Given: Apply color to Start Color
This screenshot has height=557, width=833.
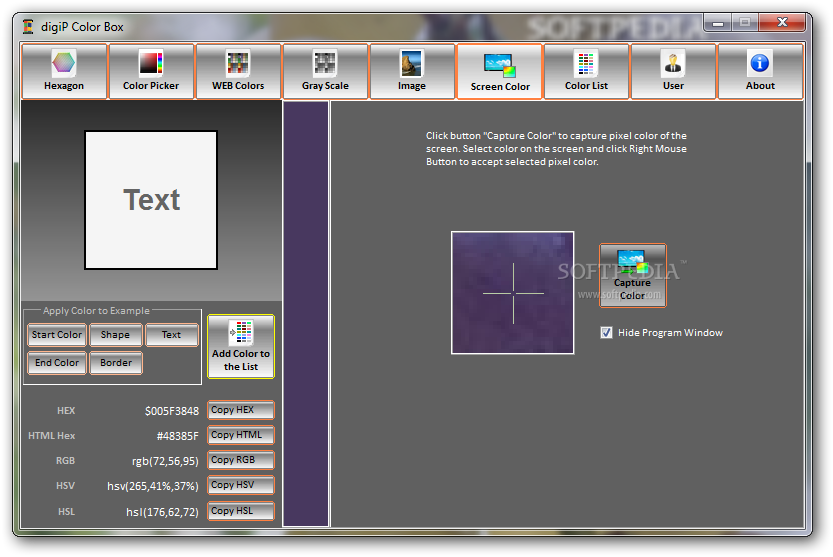Looking at the screenshot, I should click(x=57, y=335).
